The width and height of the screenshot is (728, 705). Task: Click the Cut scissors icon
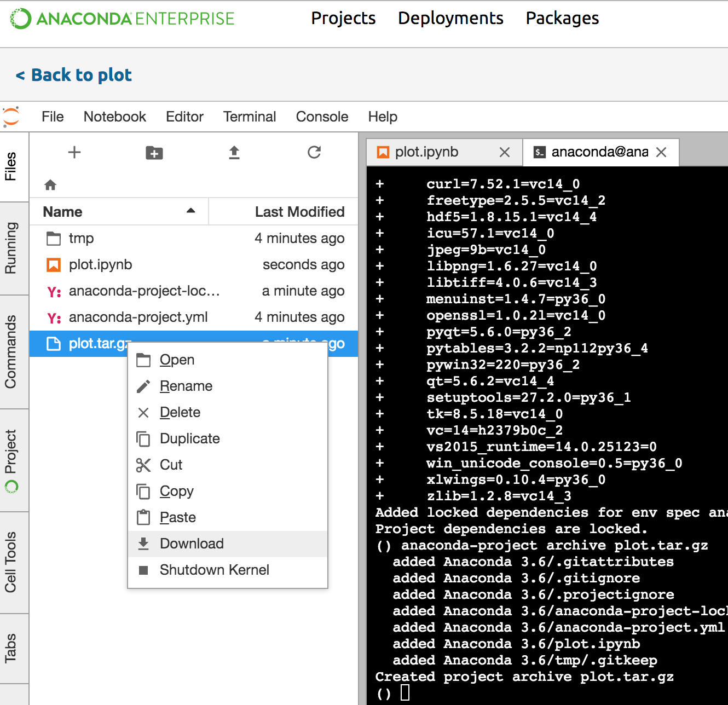pyautogui.click(x=143, y=465)
